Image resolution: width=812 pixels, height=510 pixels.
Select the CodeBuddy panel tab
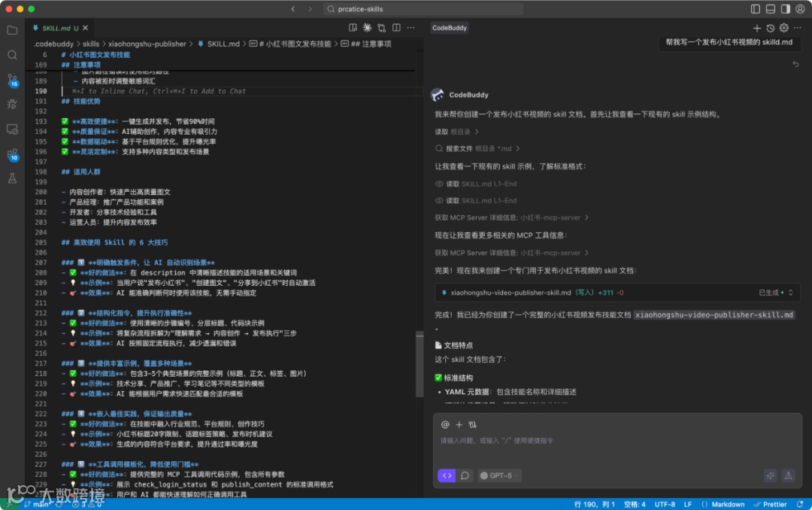[x=450, y=28]
